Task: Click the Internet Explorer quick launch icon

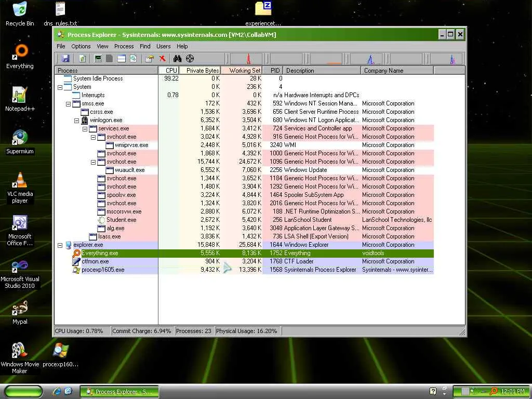Action: (x=57, y=391)
